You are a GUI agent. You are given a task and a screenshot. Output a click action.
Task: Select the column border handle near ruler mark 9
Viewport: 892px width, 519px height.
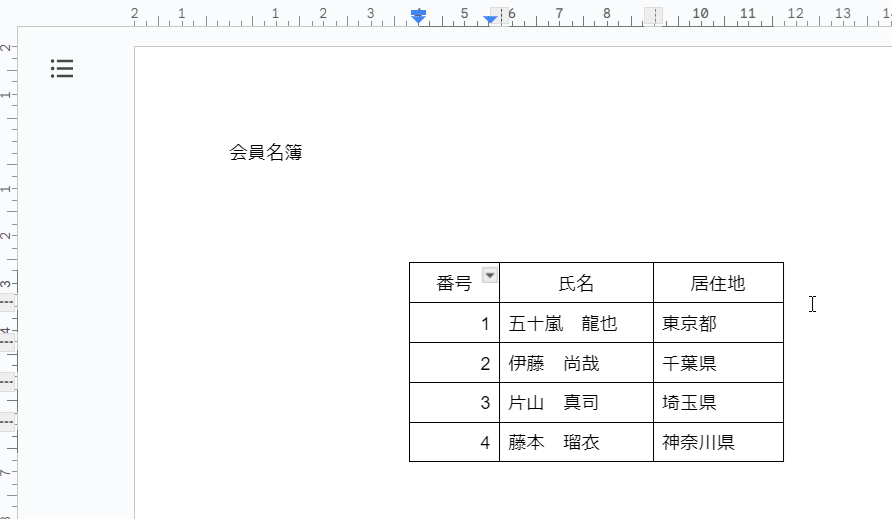(654, 15)
